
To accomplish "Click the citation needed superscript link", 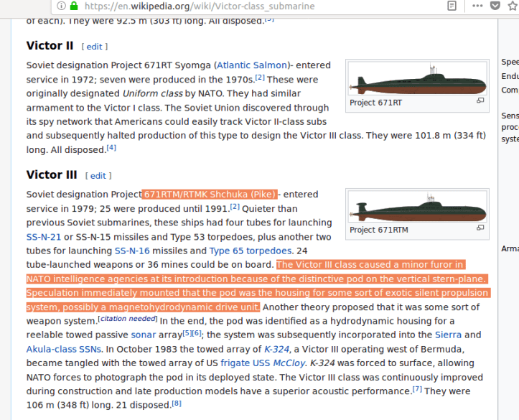I will click(128, 319).
